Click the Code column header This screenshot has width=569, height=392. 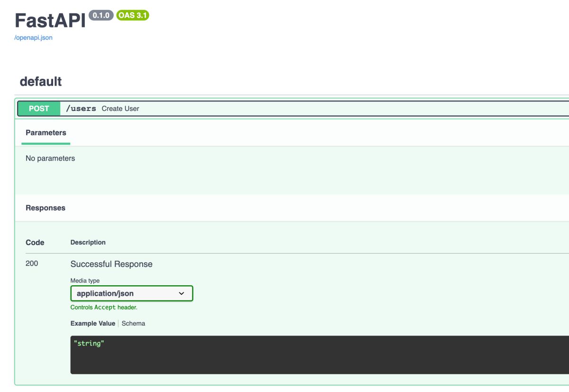click(35, 242)
